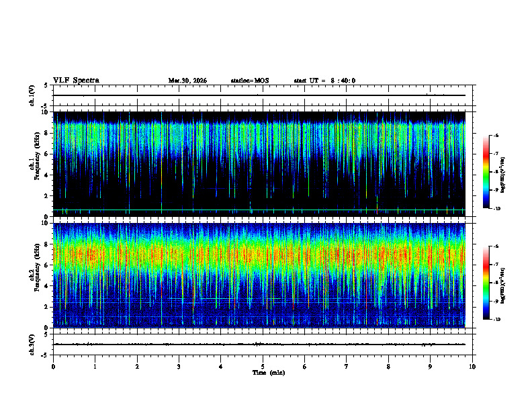532x411 pixels.
Task: Click the 8 tick on ch.2 frequency axis
Action: point(47,244)
